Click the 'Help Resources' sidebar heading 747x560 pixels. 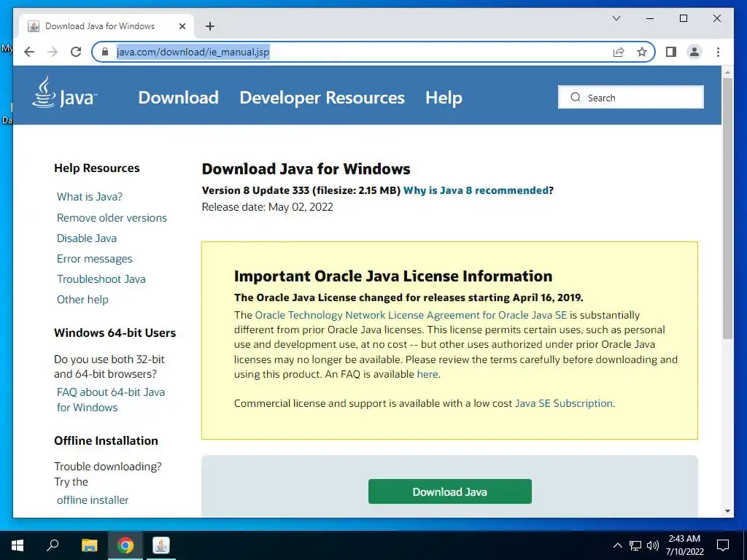click(x=97, y=168)
